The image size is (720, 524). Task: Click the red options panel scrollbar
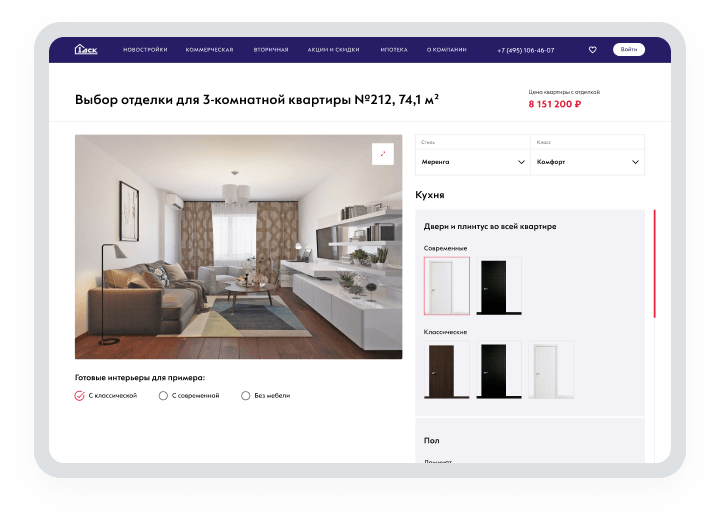[654, 264]
